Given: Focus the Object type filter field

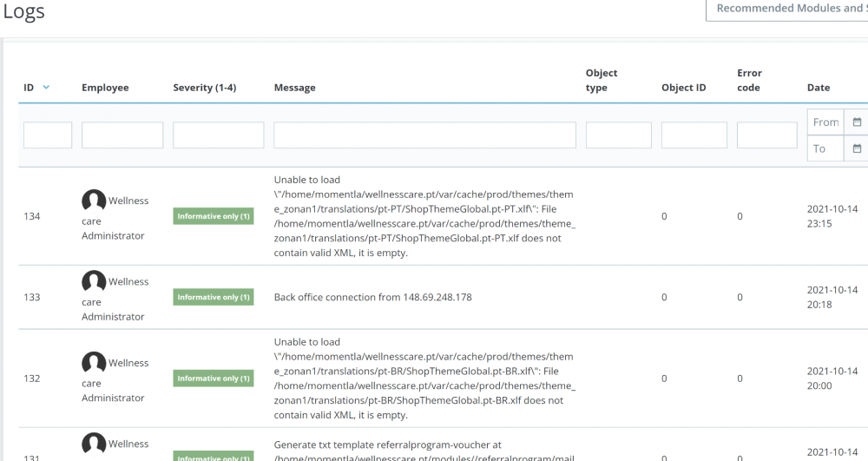Looking at the screenshot, I should click(x=618, y=135).
